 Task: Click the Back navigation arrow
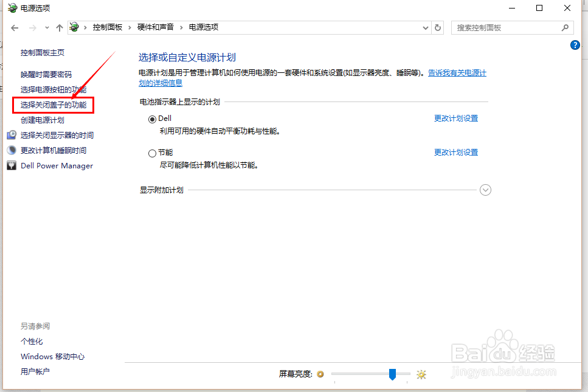15,27
